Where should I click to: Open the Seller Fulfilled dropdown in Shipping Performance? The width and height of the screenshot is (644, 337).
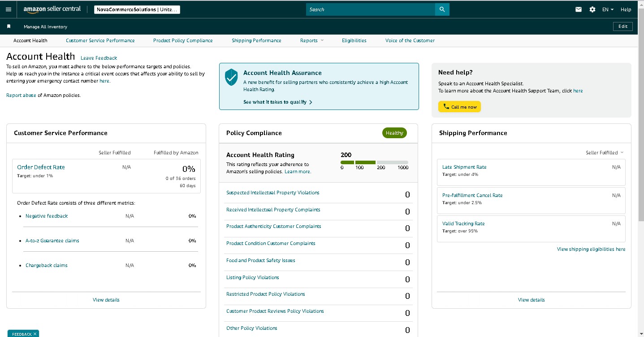(604, 153)
